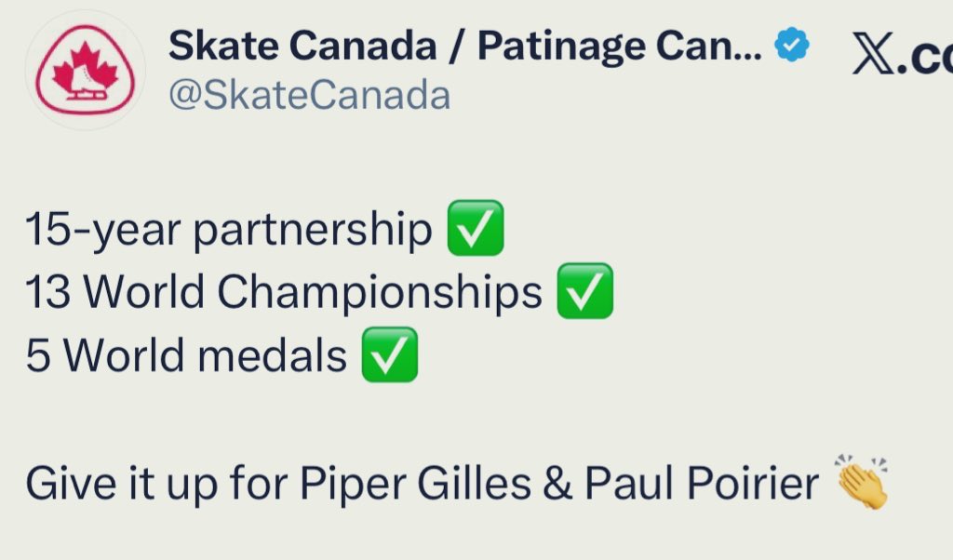This screenshot has height=560, width=953.
Task: Click the '15-year partnership' text
Action: (228, 230)
